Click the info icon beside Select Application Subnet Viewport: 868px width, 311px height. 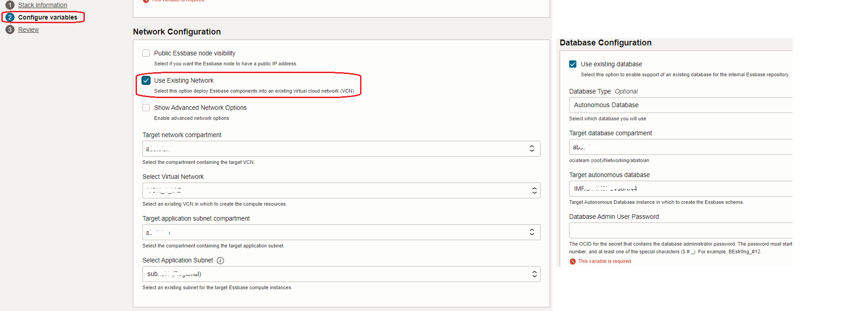coord(220,261)
